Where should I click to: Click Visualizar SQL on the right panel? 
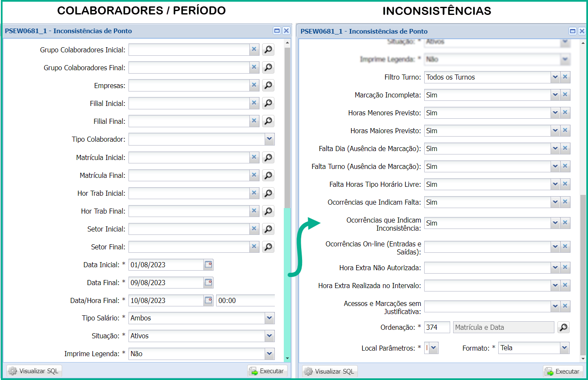[329, 371]
